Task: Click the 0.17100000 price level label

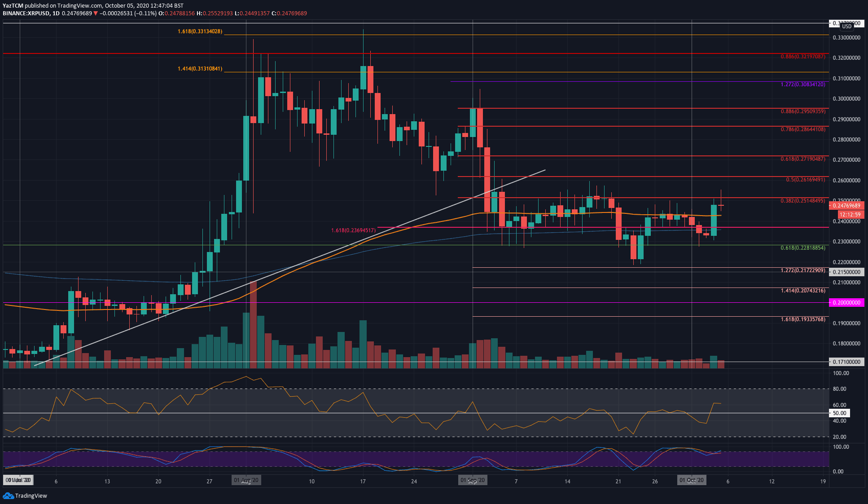Action: pos(846,362)
